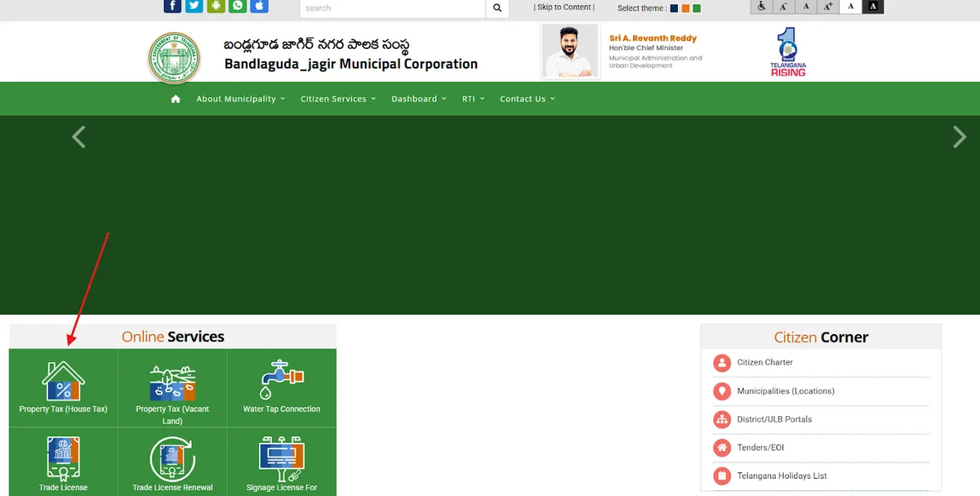Select the dark high-contrast theme swatch
This screenshot has height=496, width=980.
pos(674,7)
